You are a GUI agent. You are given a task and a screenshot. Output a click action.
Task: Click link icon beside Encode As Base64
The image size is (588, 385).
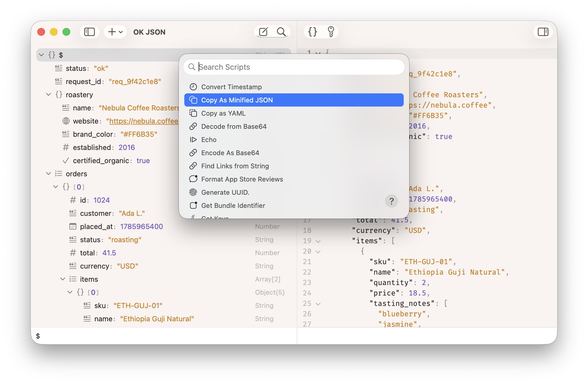193,153
